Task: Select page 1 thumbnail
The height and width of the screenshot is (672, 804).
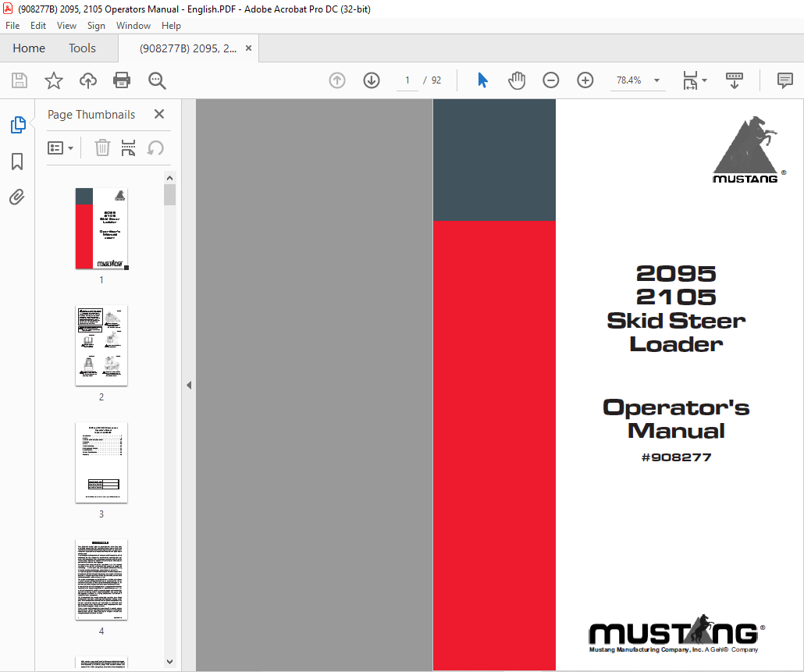Action: (x=101, y=229)
